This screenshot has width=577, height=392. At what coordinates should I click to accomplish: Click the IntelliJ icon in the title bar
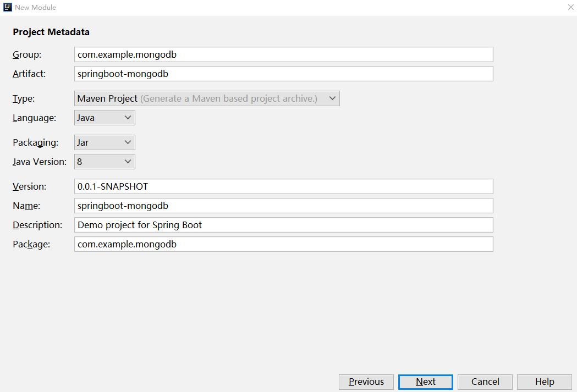coord(8,8)
